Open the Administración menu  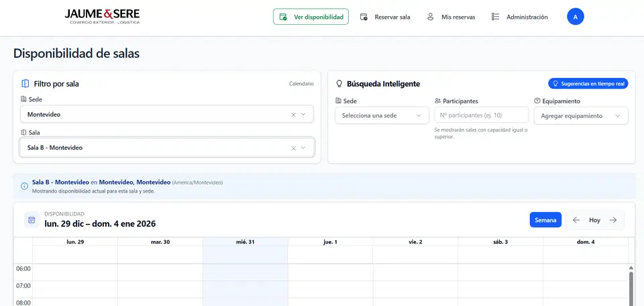point(519,17)
